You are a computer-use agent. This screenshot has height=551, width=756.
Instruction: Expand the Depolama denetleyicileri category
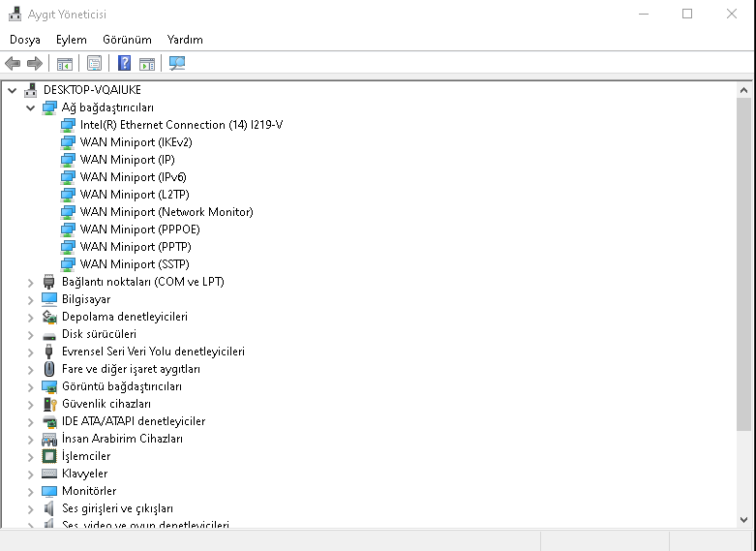pos(30,317)
